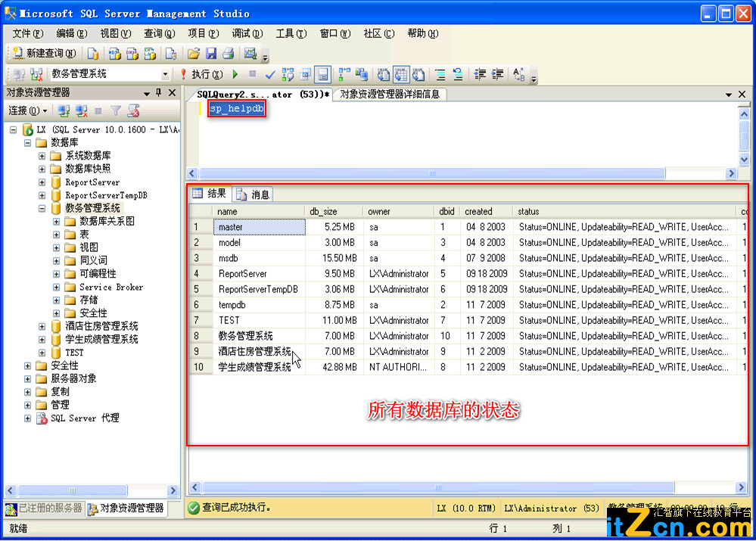Image resolution: width=756 pixels, height=541 pixels.
Task: Click the green Debug play icon
Action: point(235,74)
